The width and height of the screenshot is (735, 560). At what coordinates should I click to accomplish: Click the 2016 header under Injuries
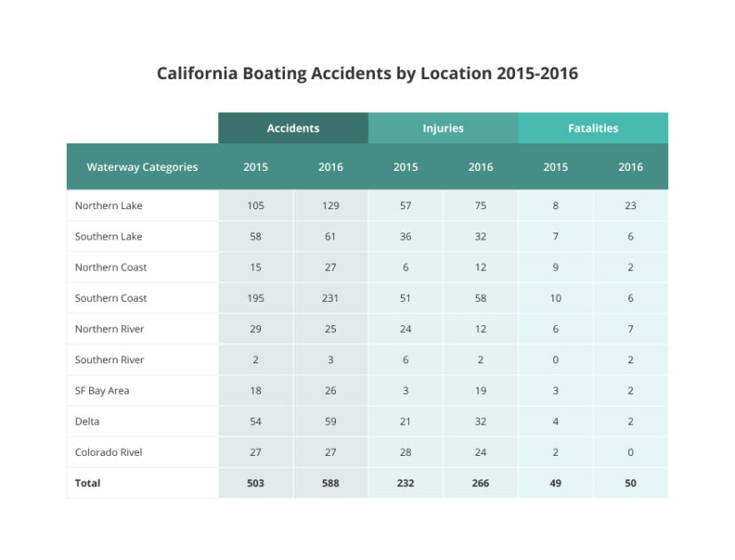pos(480,166)
